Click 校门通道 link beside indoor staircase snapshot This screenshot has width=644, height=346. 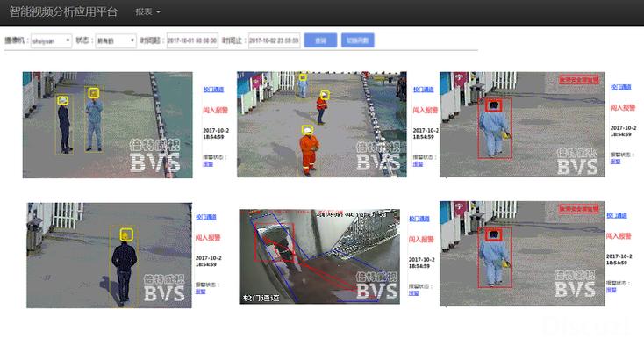[x=419, y=219]
